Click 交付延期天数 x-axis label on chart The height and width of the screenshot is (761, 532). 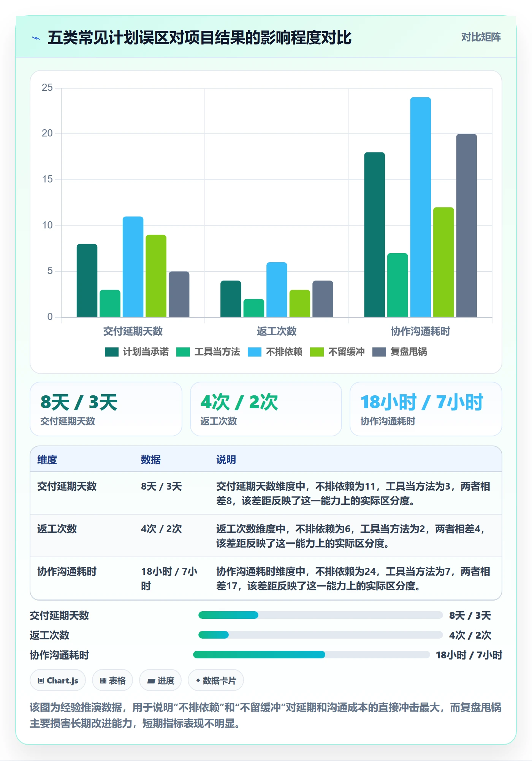click(x=133, y=331)
